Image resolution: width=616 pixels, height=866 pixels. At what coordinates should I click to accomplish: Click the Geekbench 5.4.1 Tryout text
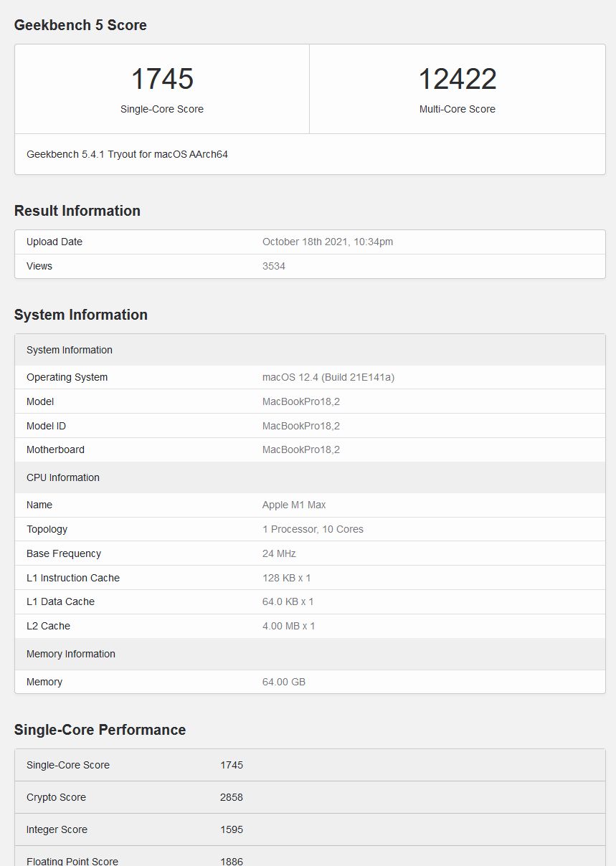click(128, 153)
